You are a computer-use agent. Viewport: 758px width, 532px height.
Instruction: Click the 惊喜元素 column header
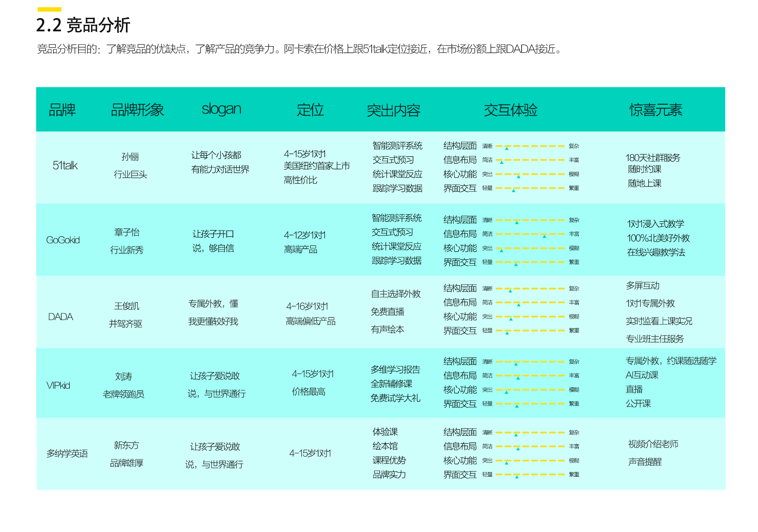656,110
